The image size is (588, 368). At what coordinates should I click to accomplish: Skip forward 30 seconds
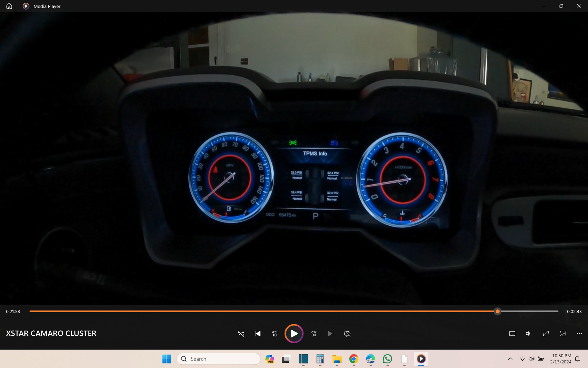pyautogui.click(x=314, y=333)
